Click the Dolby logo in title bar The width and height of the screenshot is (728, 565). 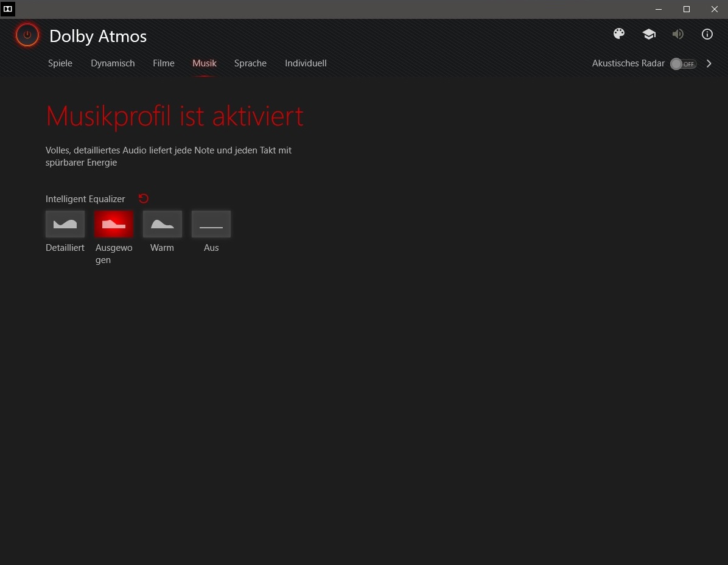[x=8, y=9]
